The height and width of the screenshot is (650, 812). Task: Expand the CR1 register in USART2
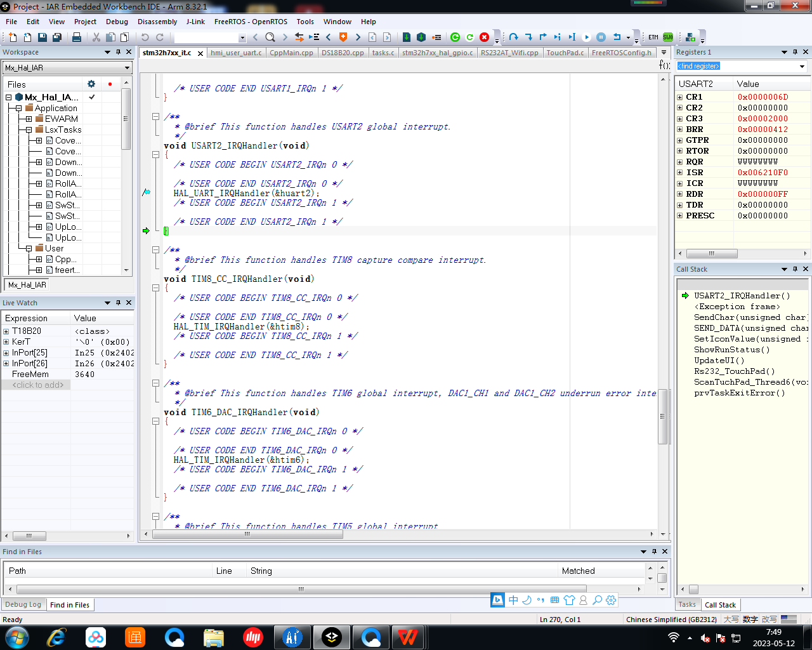[679, 97]
